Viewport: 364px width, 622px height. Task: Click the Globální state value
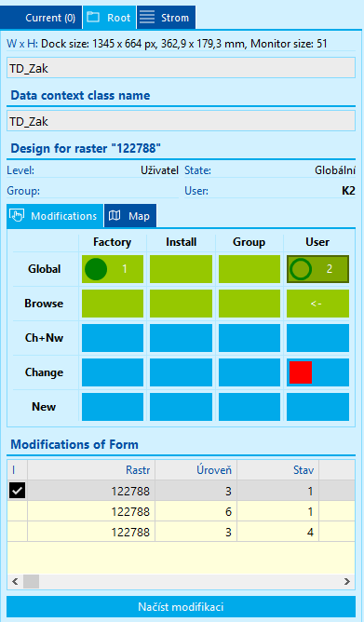335,170
